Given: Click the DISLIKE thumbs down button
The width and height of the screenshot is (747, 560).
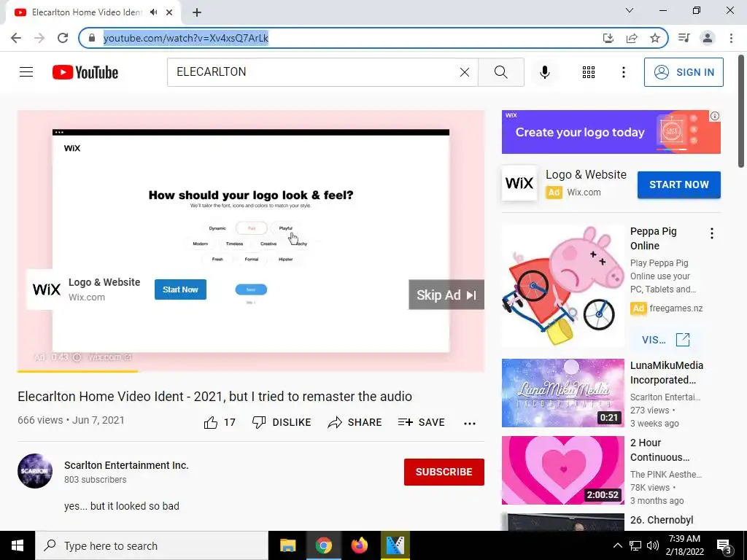Looking at the screenshot, I should click(282, 422).
